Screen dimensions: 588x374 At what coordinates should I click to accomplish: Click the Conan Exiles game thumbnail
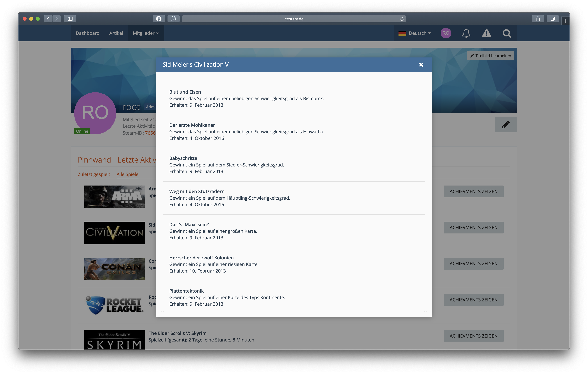pos(114,269)
